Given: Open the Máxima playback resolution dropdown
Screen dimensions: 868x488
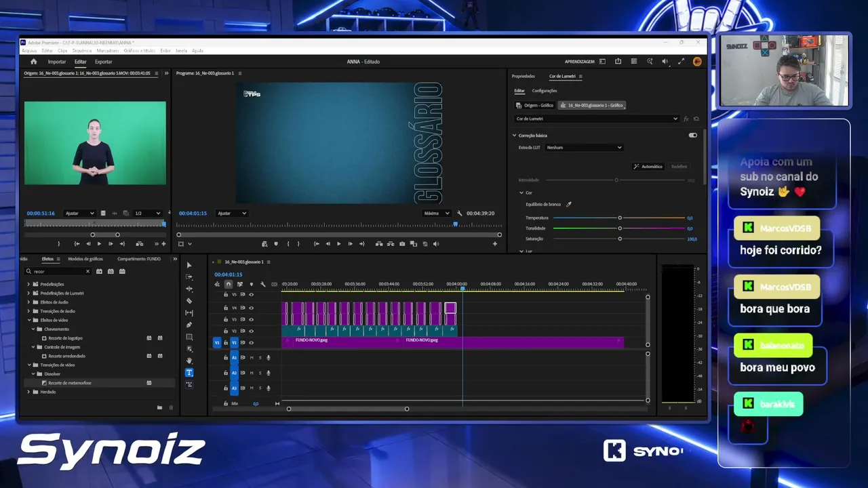Looking at the screenshot, I should pos(436,213).
